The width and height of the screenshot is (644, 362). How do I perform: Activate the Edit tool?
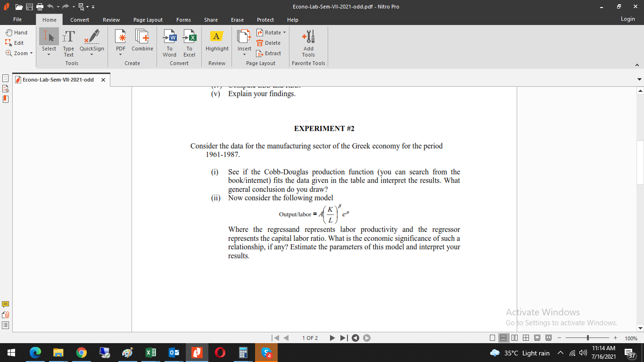pos(16,42)
